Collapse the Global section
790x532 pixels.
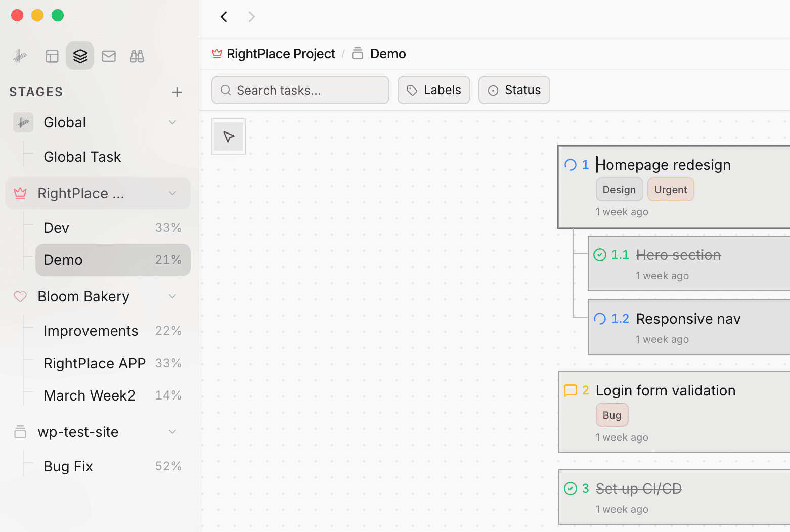point(172,122)
